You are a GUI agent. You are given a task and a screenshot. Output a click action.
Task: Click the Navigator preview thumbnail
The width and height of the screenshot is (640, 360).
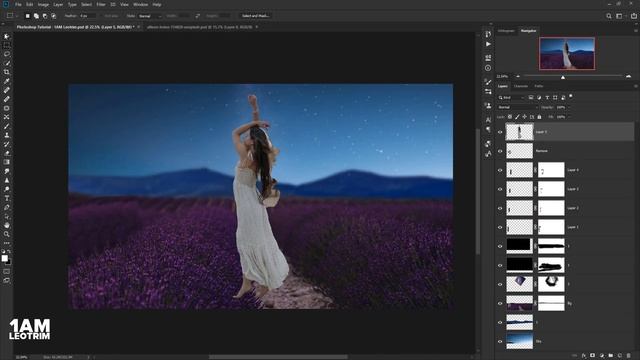tap(567, 53)
